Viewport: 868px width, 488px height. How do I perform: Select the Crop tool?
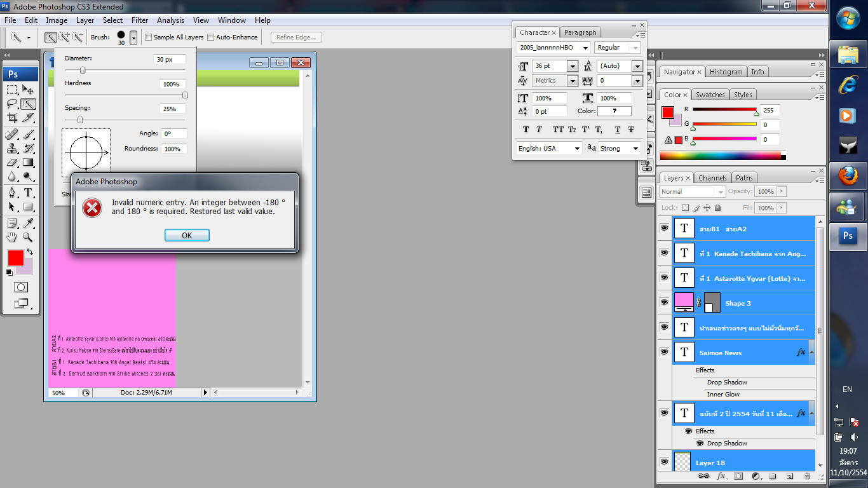tap(12, 118)
